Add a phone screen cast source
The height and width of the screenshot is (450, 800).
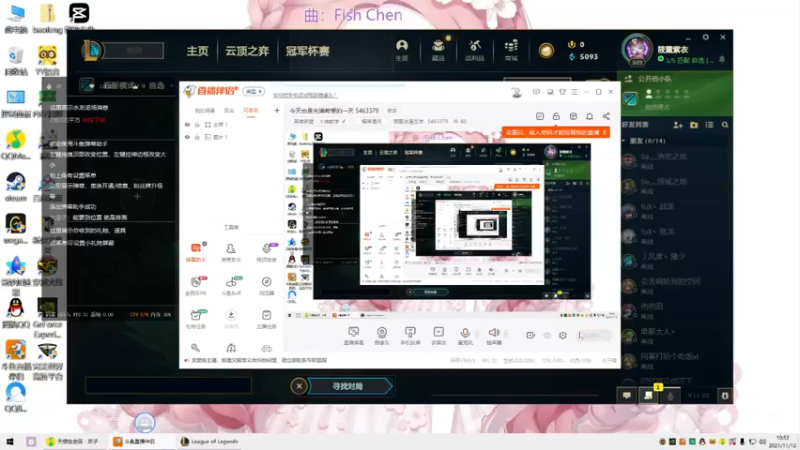tap(410, 335)
